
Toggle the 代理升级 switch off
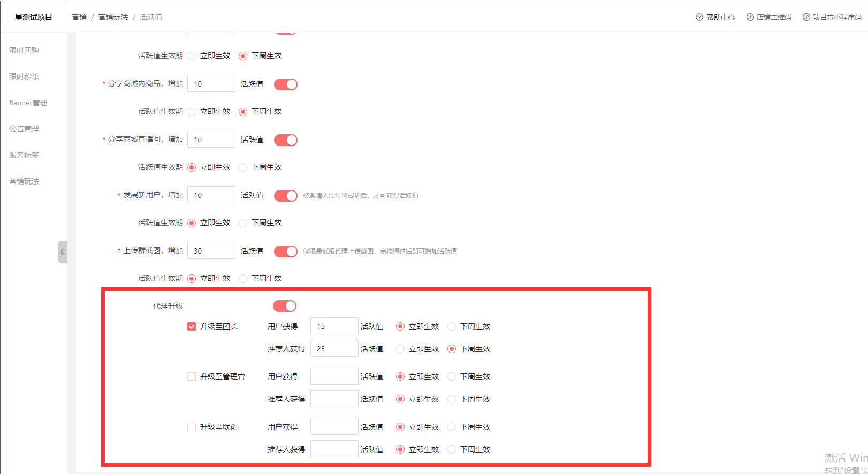click(285, 306)
